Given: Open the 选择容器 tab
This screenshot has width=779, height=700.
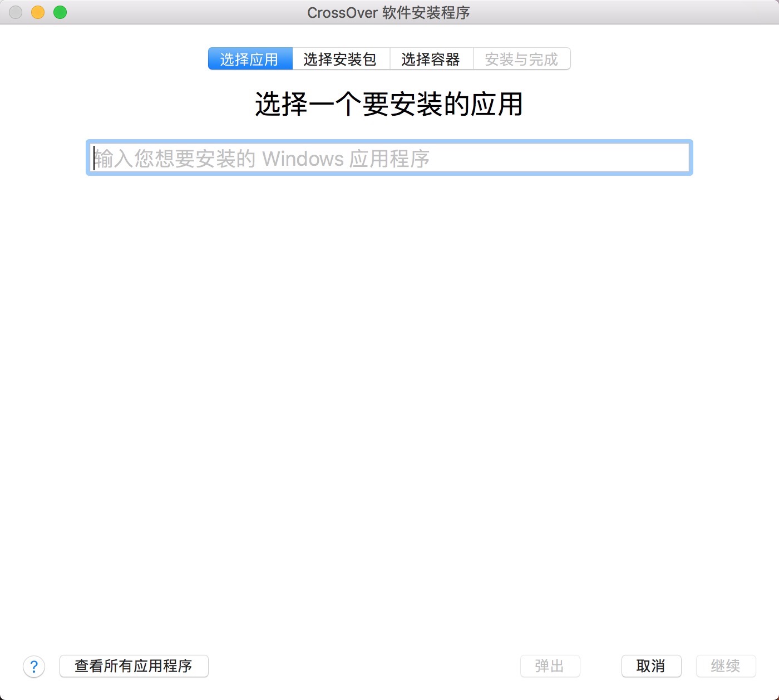Looking at the screenshot, I should click(x=432, y=59).
